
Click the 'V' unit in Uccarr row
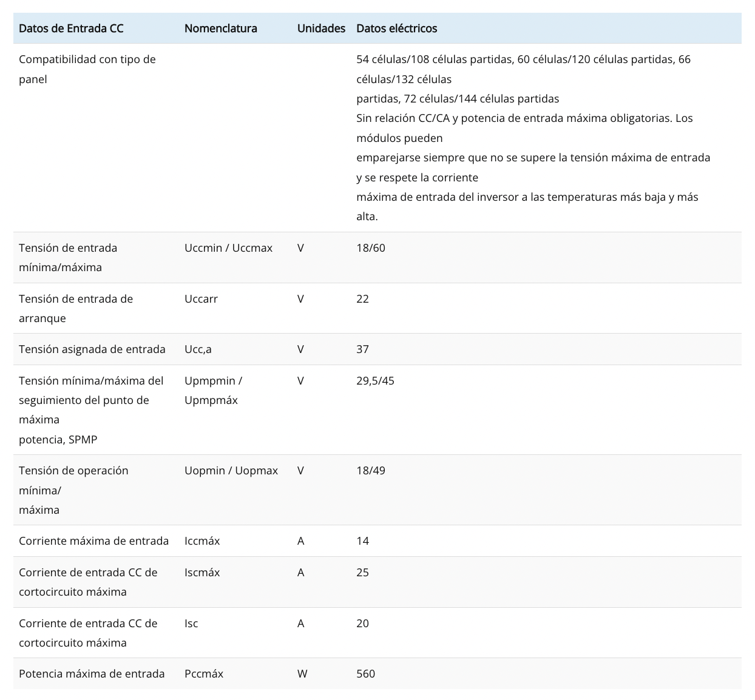tap(301, 299)
